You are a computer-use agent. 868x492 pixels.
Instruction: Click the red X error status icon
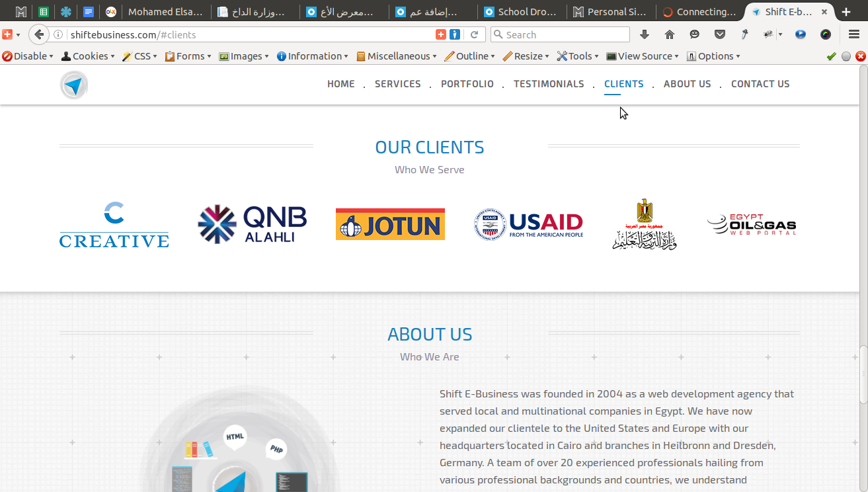pos(860,56)
